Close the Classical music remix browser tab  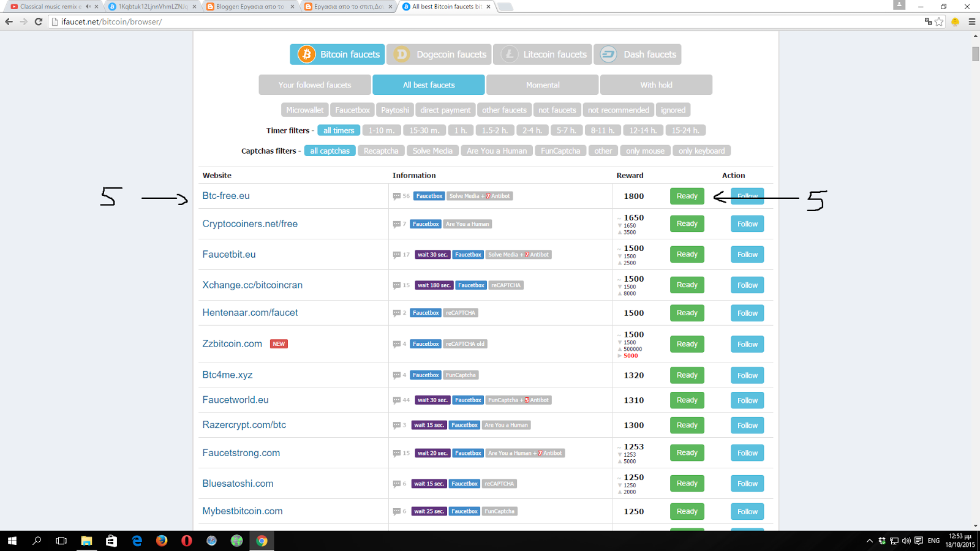96,7
